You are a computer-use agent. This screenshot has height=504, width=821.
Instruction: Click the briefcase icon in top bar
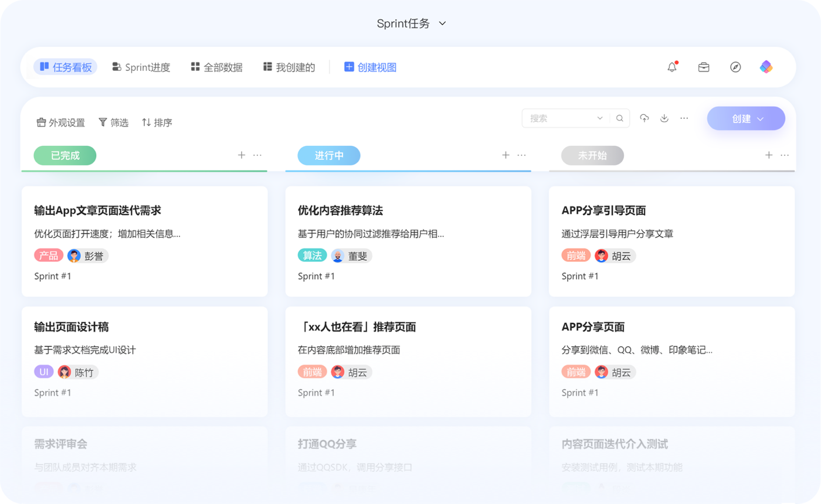click(x=704, y=67)
